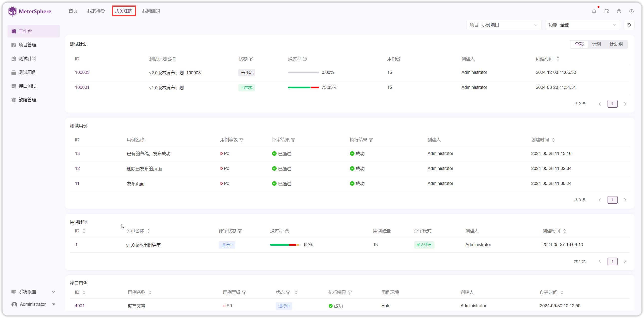Open the 项目 示例项目 dropdown

[503, 25]
